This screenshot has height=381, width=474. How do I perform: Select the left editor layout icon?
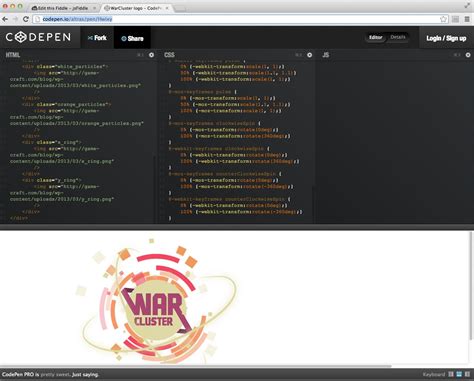click(451, 374)
